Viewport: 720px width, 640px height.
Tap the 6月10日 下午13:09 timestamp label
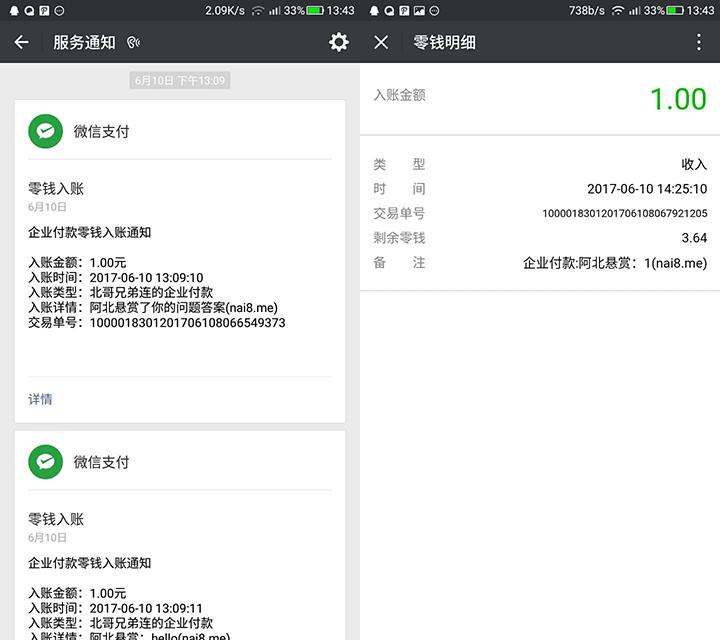point(180,80)
